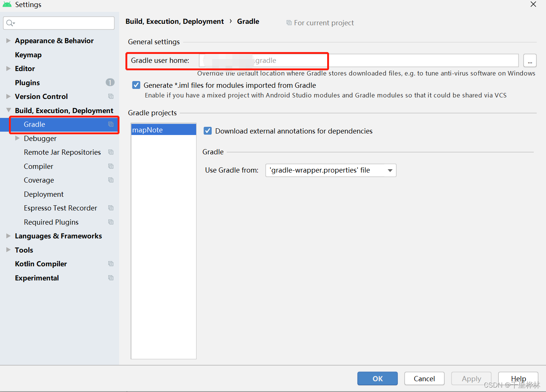Image resolution: width=546 pixels, height=392 pixels.
Task: Click Build, Execution, Deployment breadcrumb
Action: tap(175, 21)
